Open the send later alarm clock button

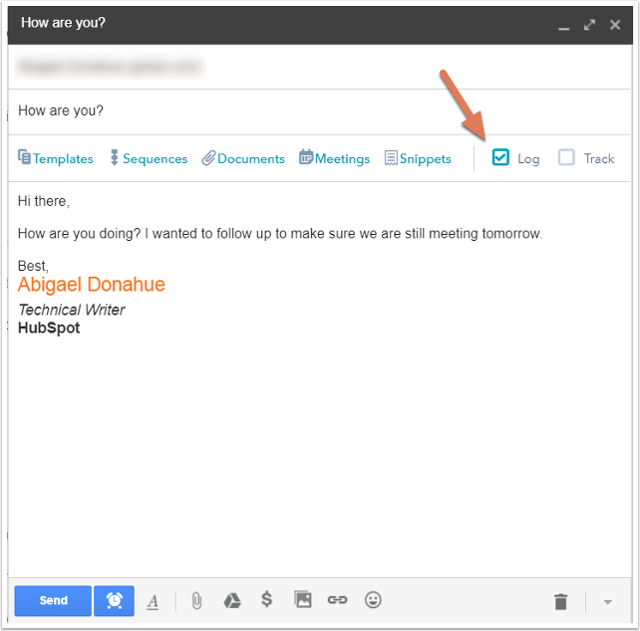point(114,600)
